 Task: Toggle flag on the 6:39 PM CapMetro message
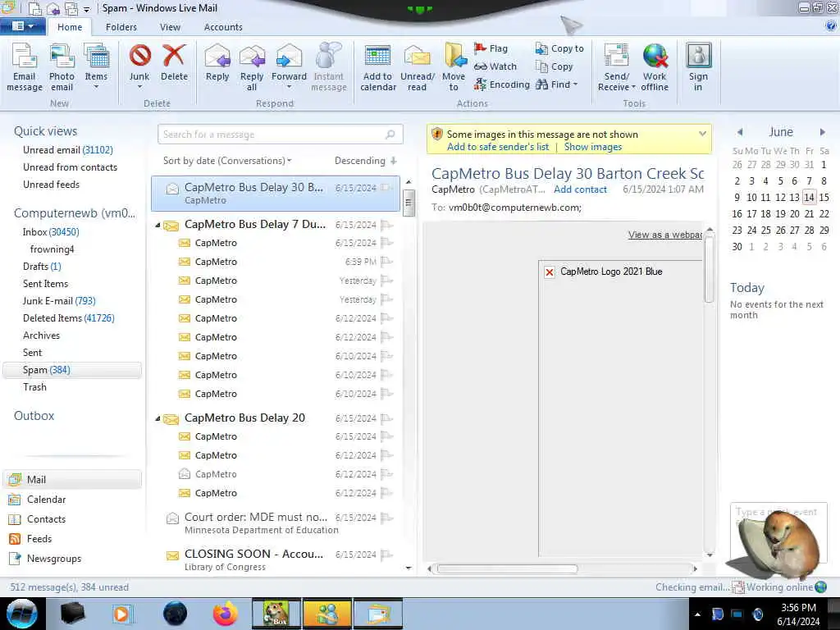pos(387,262)
